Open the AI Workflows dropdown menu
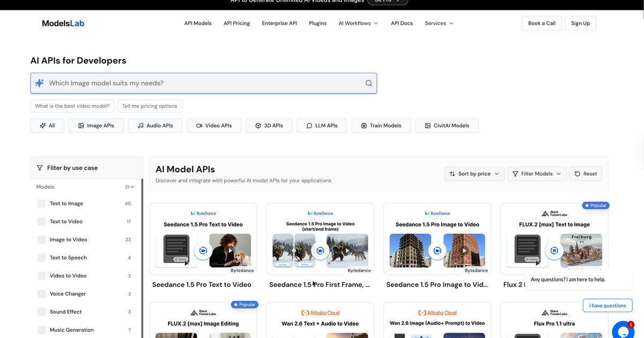Viewport: 644px width, 338px height. (358, 23)
